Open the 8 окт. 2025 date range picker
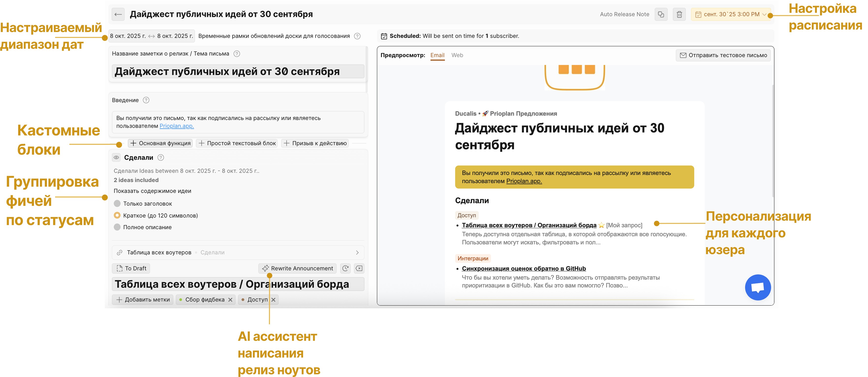This screenshot has height=377, width=868. [151, 36]
